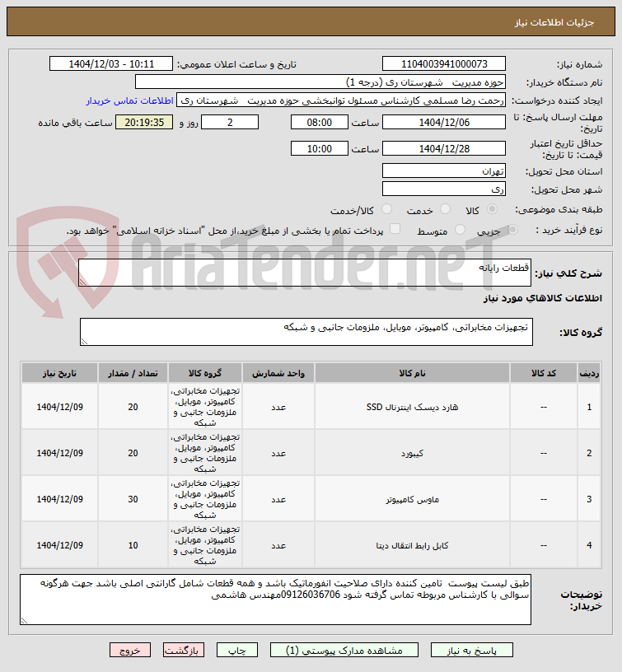The width and height of the screenshot is (622, 672).
Task: Select the کیبورد item name cell
Action: 412,453
